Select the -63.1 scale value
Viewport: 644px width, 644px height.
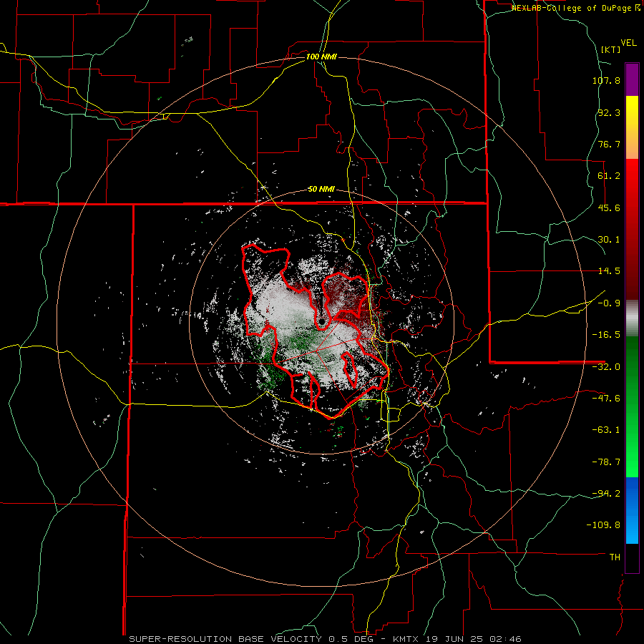pyautogui.click(x=606, y=430)
